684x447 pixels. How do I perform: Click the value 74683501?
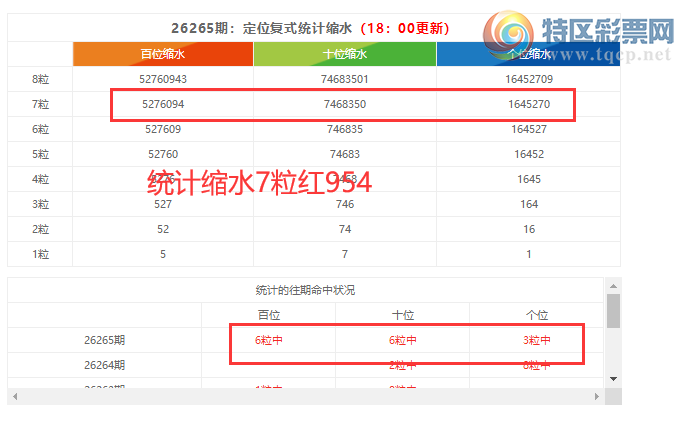(x=345, y=79)
